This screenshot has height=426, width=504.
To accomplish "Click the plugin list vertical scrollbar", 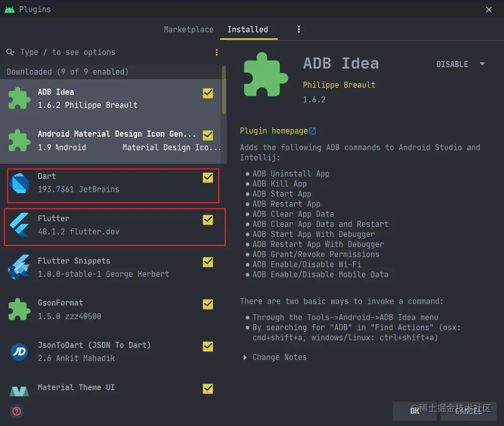I will pos(224,90).
